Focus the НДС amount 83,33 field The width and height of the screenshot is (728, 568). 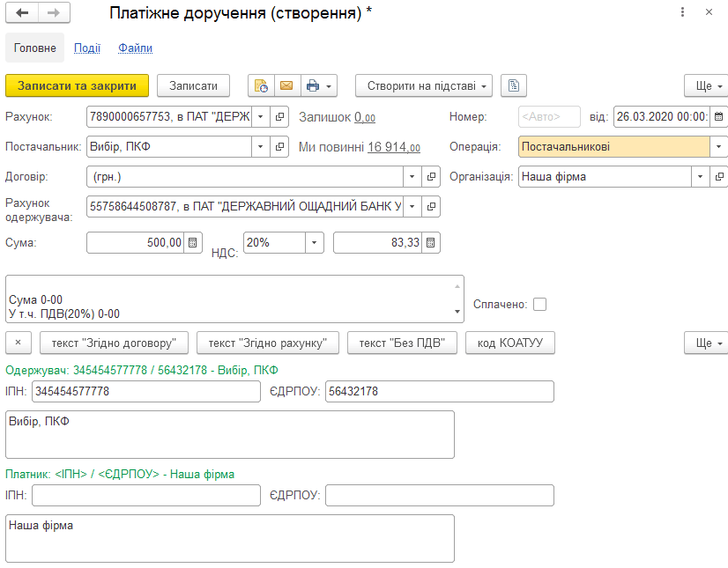click(377, 243)
